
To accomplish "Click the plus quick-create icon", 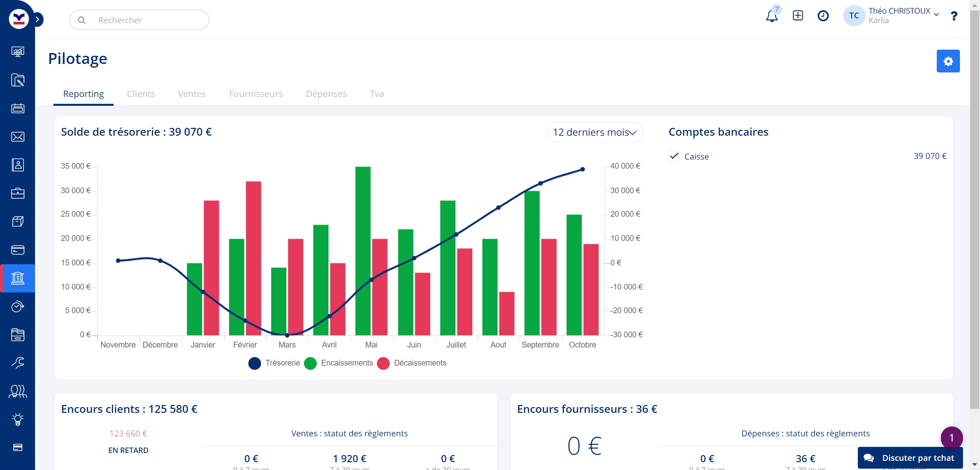I will [x=798, y=16].
